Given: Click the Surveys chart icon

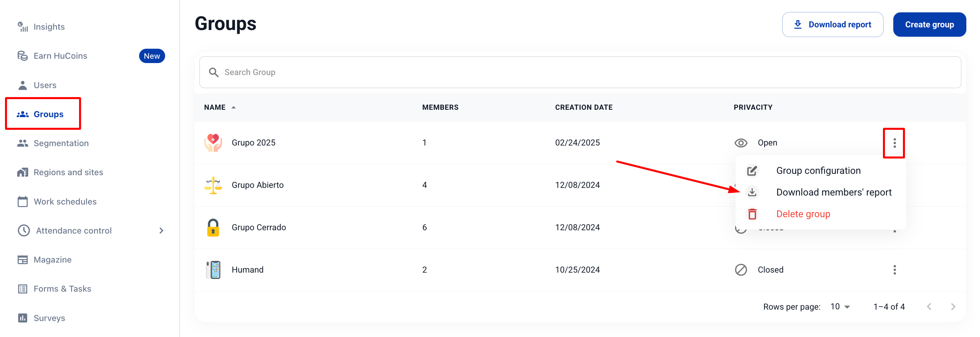Looking at the screenshot, I should [x=22, y=318].
